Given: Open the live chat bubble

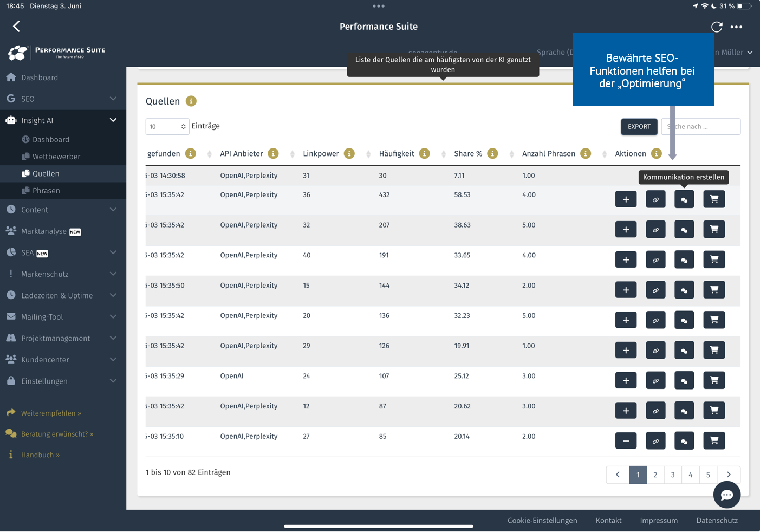Looking at the screenshot, I should click(726, 495).
